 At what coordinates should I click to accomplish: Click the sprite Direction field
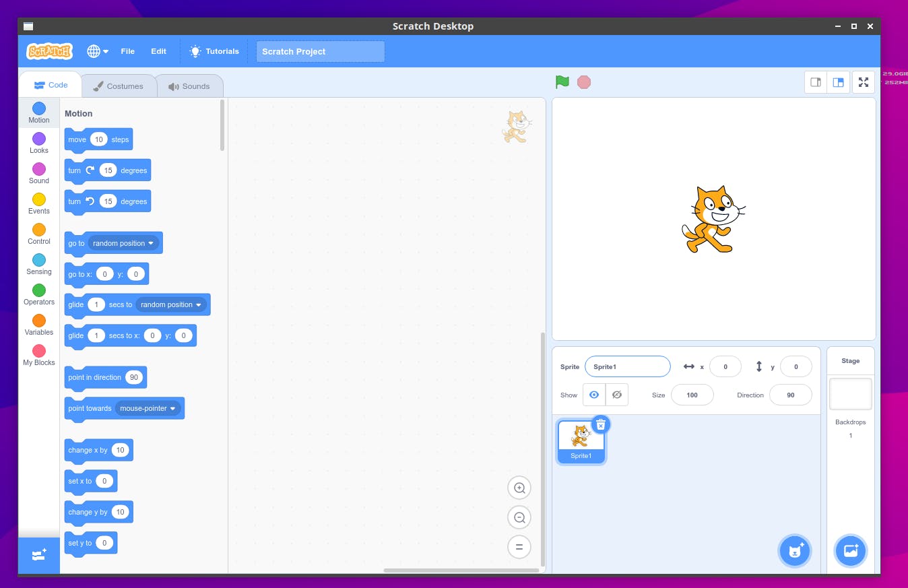[791, 395]
